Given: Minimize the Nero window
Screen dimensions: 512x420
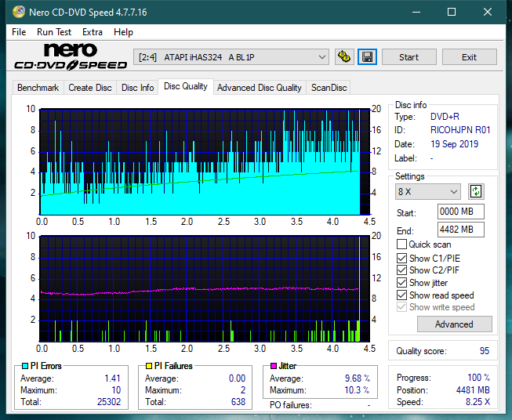Looking at the screenshot, I should (416, 12).
